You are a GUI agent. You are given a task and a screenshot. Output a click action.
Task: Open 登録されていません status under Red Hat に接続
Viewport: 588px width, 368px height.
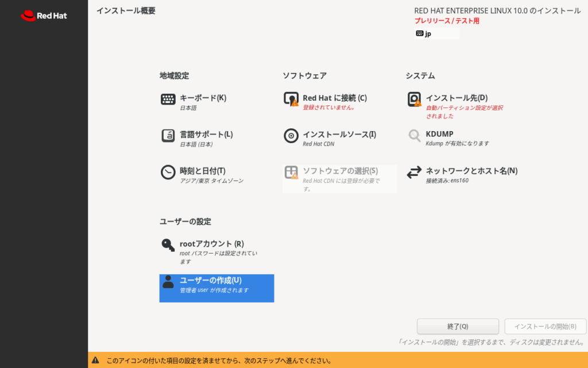328,108
